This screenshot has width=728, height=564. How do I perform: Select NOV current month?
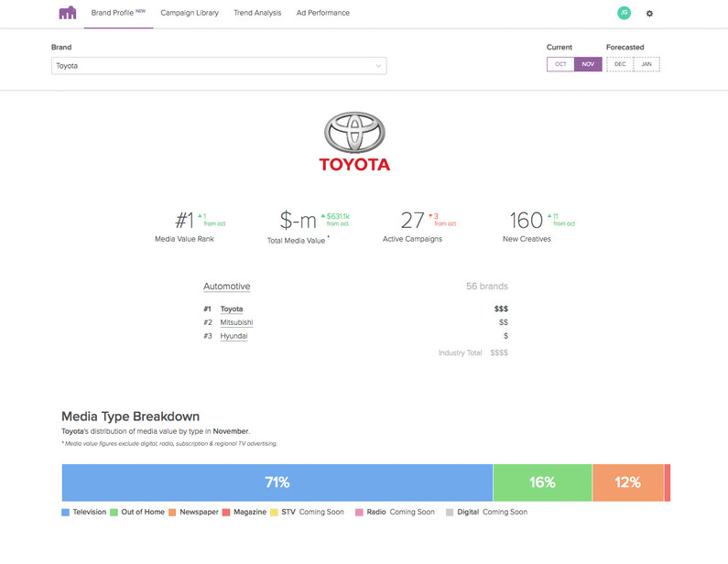click(x=588, y=64)
